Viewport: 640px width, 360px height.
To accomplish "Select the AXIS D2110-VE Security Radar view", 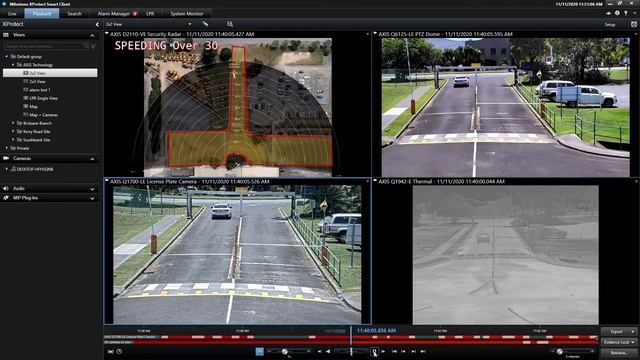I will tap(238, 104).
